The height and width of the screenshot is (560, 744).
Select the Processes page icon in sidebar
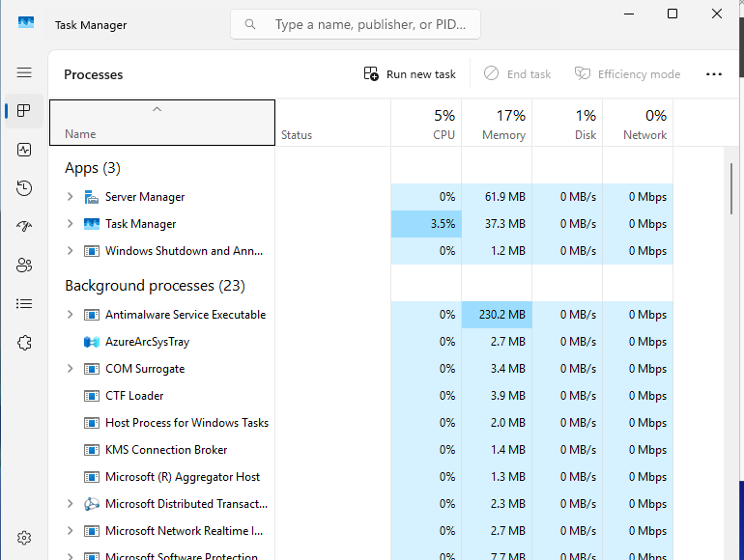point(24,111)
